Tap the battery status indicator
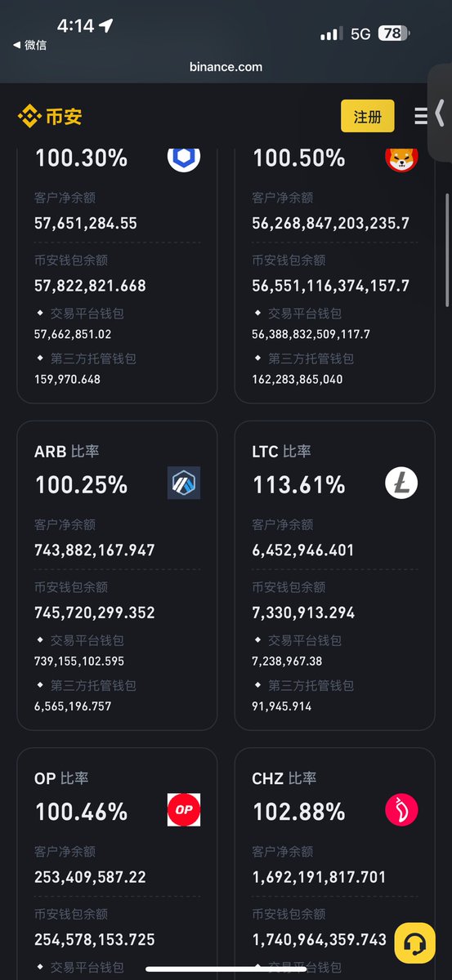 click(394, 33)
